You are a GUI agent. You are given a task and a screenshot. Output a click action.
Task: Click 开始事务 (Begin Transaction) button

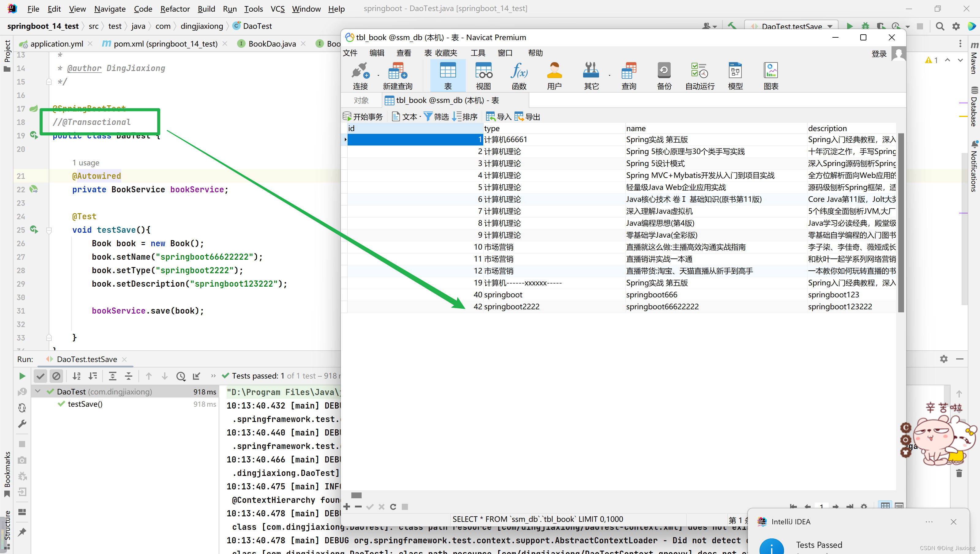coord(363,117)
